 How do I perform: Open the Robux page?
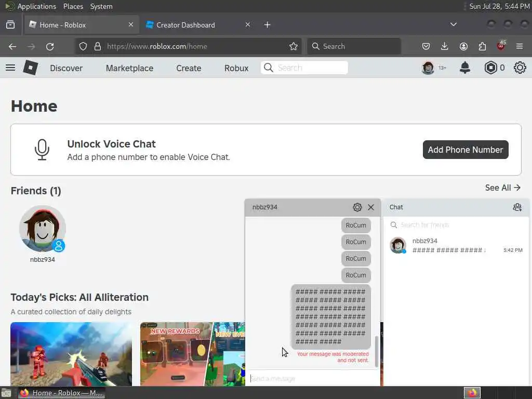click(x=236, y=68)
